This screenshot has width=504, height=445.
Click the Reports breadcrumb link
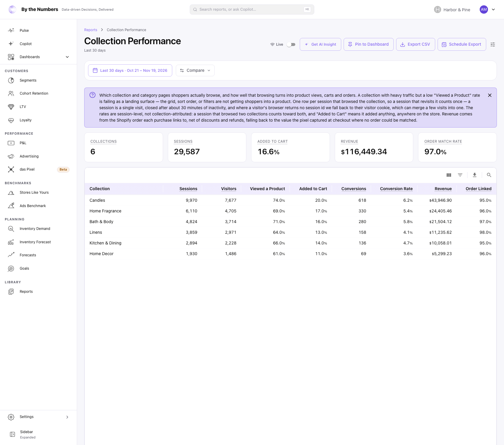pos(91,30)
